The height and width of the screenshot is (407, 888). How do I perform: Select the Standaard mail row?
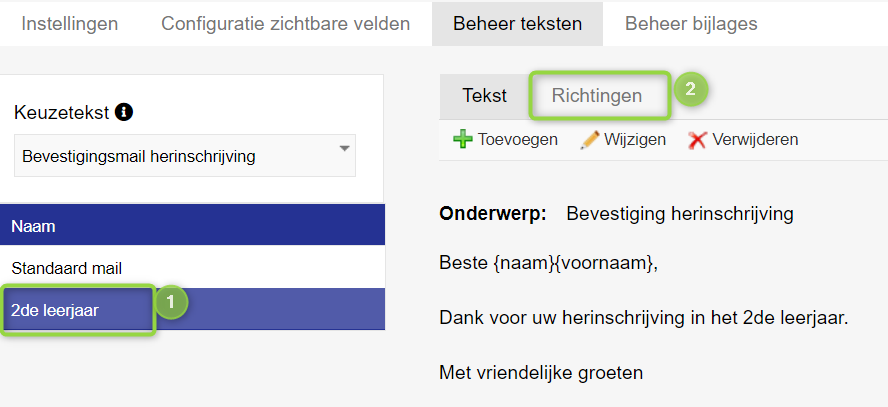[x=193, y=267]
